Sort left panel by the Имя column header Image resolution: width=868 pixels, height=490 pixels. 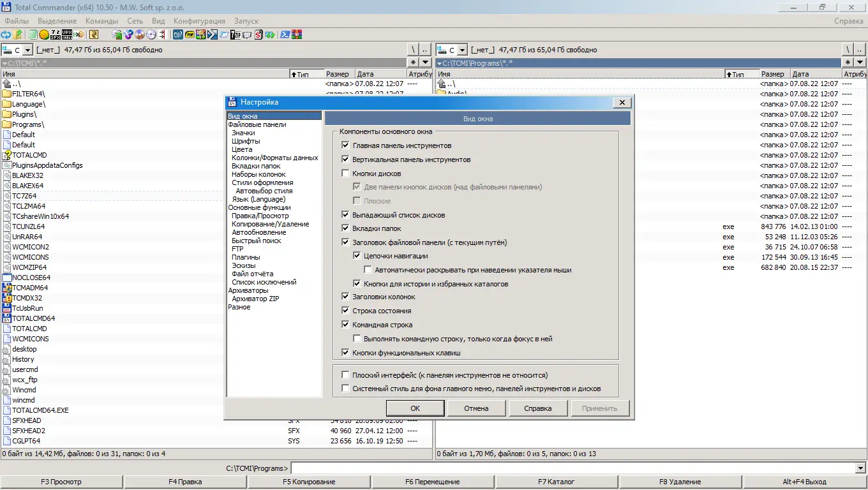(x=145, y=74)
